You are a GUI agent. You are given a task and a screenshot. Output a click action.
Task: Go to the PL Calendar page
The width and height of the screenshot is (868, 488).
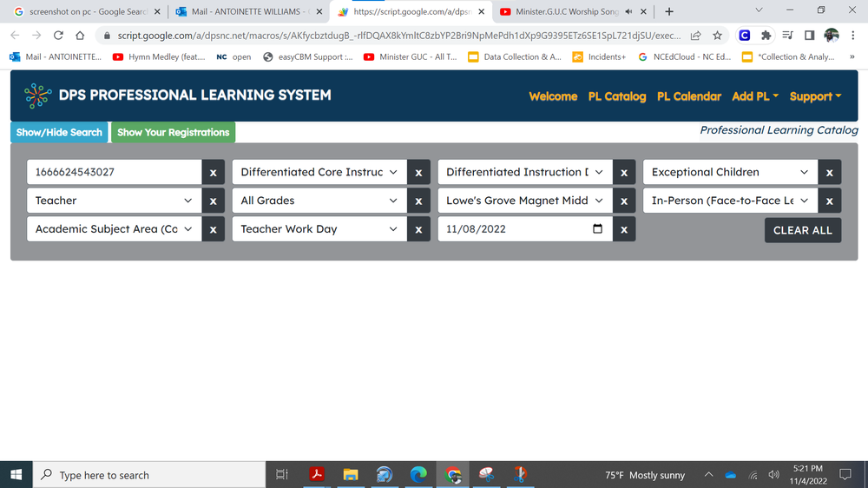click(688, 96)
